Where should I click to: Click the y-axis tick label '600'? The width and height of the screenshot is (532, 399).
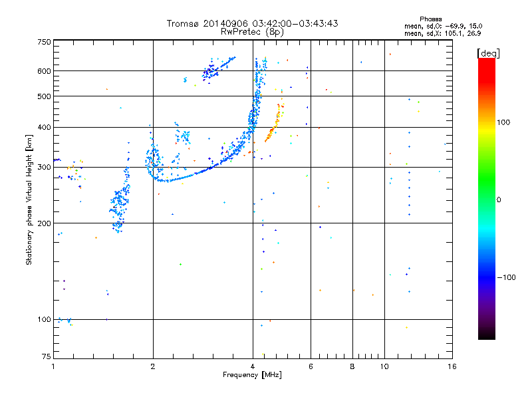(x=44, y=71)
